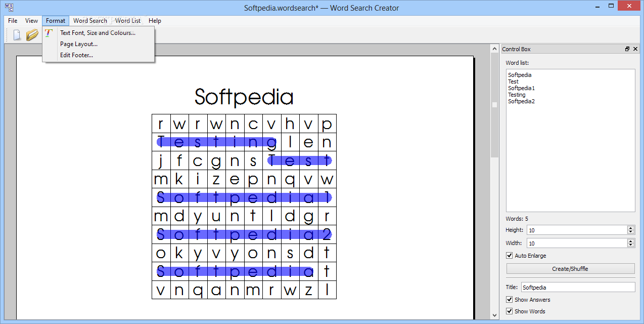
Task: Open the Word Search menu
Action: tap(90, 21)
